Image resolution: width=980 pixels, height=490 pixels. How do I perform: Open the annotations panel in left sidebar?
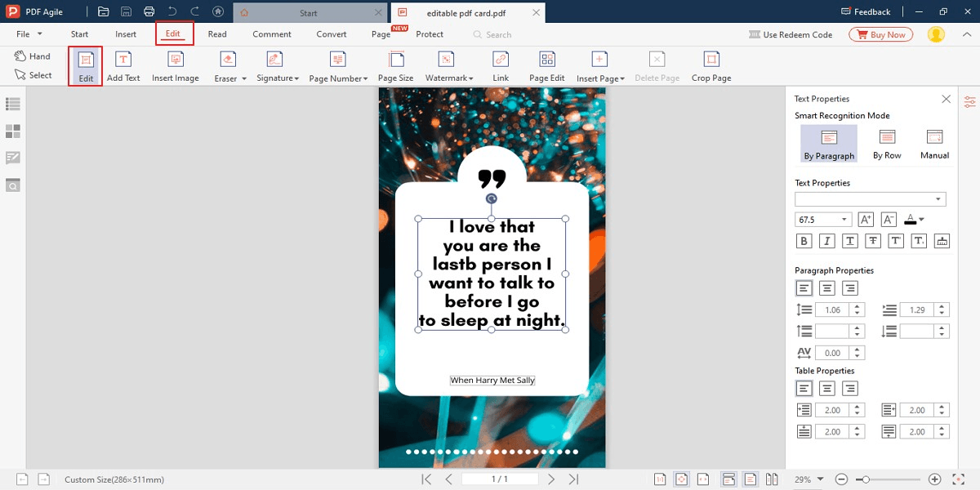pos(13,158)
